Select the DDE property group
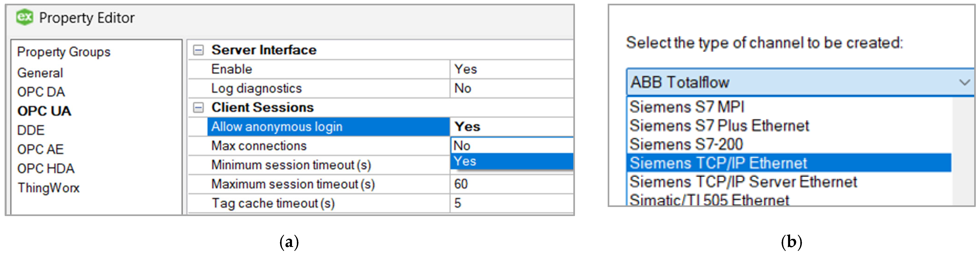The width and height of the screenshot is (980, 256). click(x=31, y=130)
